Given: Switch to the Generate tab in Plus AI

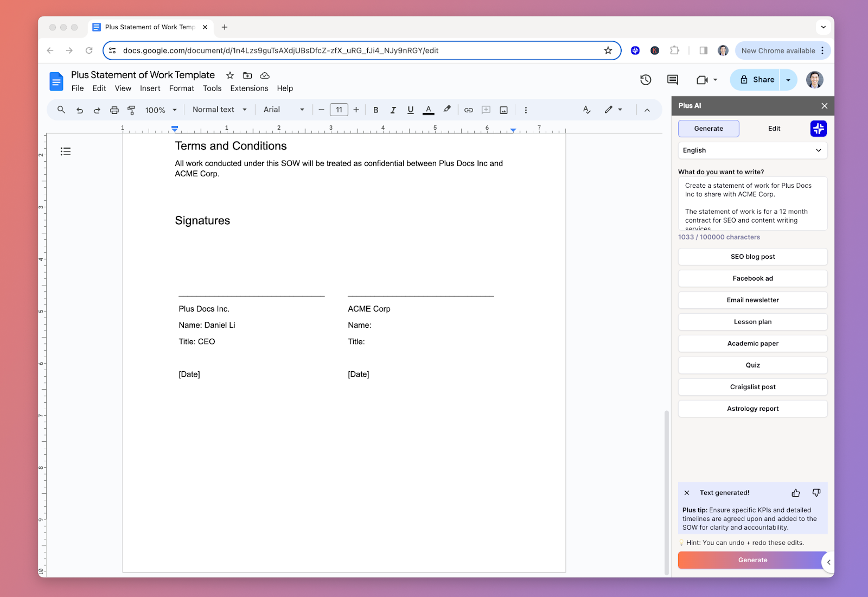Looking at the screenshot, I should point(709,129).
